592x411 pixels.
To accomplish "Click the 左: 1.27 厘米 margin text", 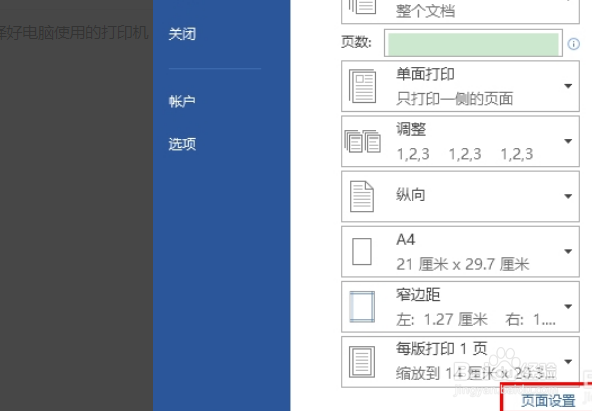I will click(442, 320).
